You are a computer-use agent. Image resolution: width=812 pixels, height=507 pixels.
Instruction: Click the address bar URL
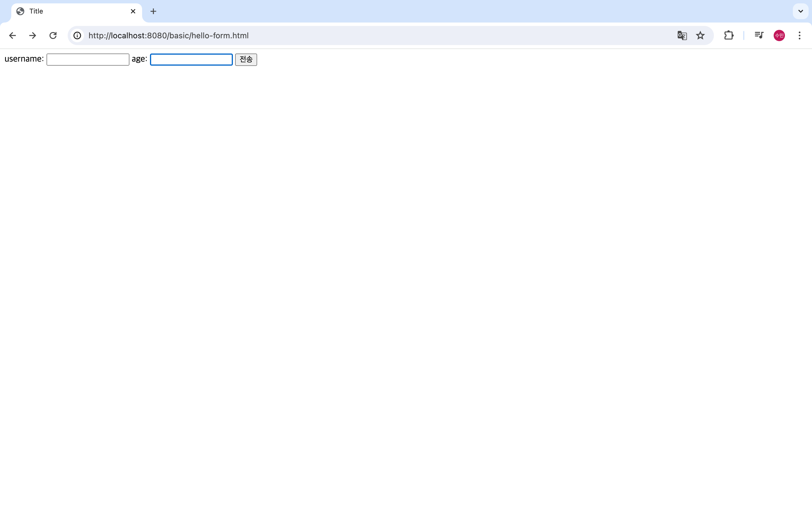(x=168, y=35)
